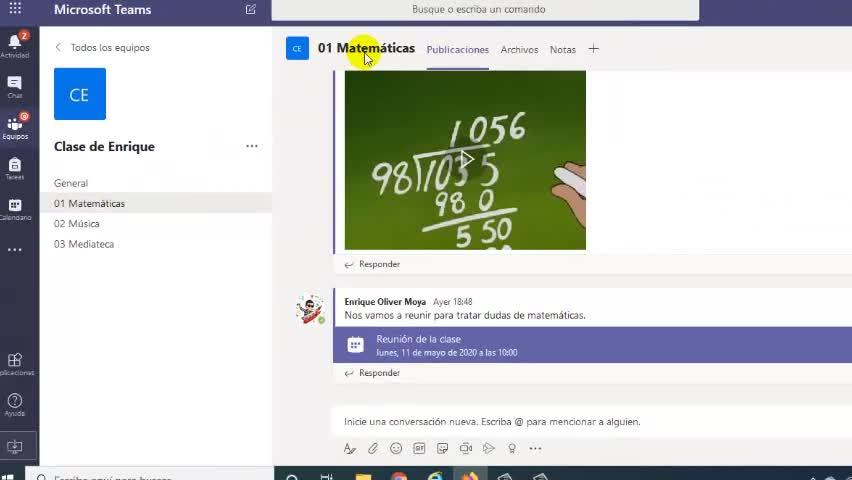Switch to Archivos tab
The width and height of the screenshot is (852, 480).
coord(519,49)
